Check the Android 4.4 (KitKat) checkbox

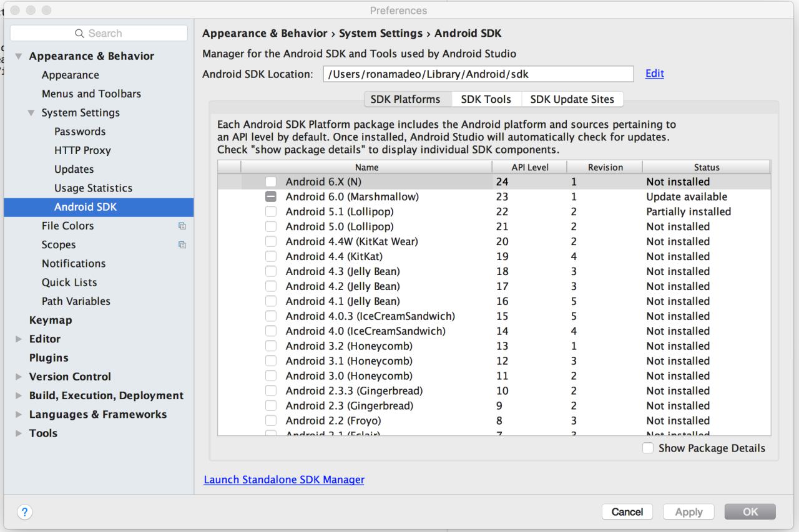tap(271, 256)
